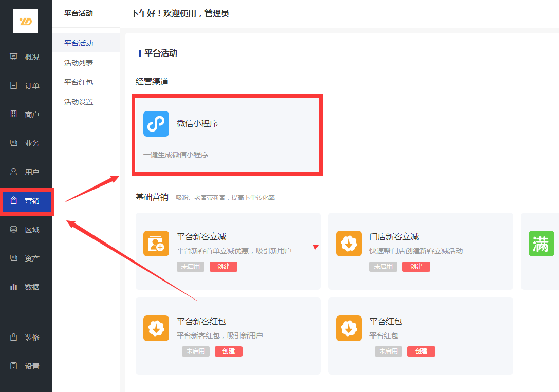
Task: Click 未启用 tag on 门店新客立减
Action: coord(383,267)
